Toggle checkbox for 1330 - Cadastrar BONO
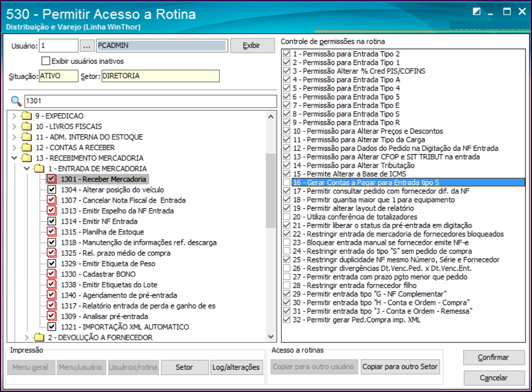 [x=52, y=274]
